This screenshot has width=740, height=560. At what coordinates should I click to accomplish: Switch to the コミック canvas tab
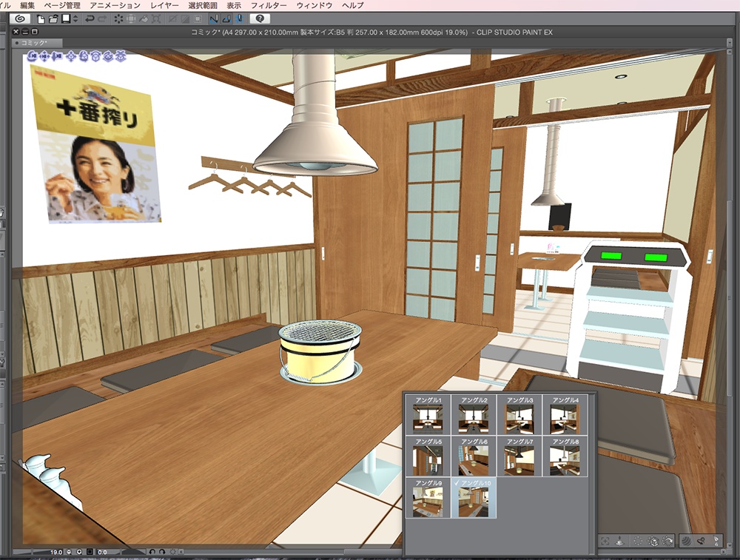click(x=33, y=42)
